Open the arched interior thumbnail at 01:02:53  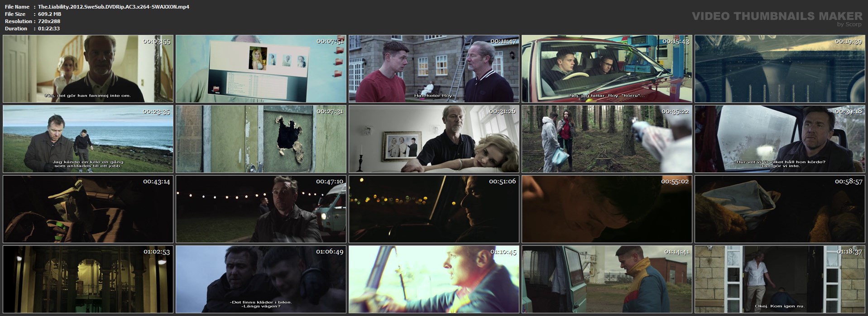[88, 279]
